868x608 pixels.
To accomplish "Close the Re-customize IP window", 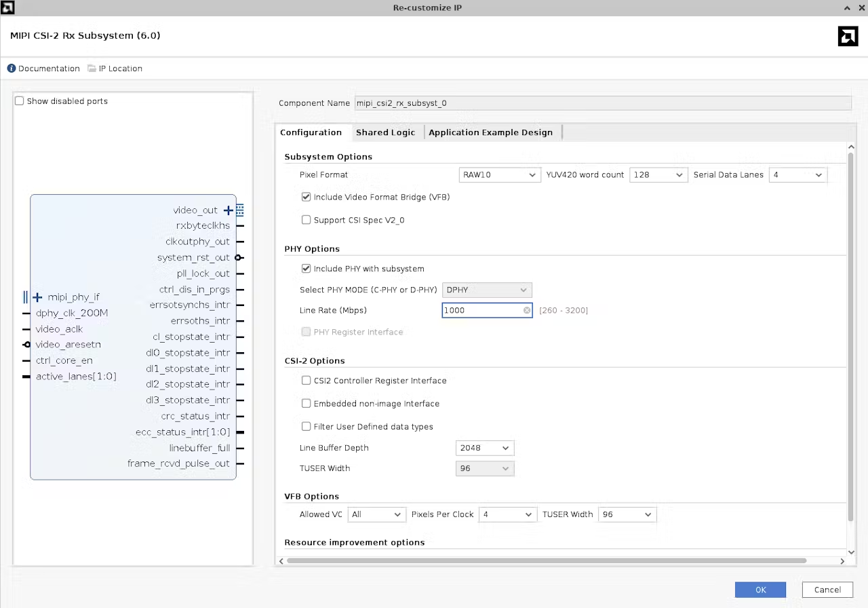I will pos(861,7).
